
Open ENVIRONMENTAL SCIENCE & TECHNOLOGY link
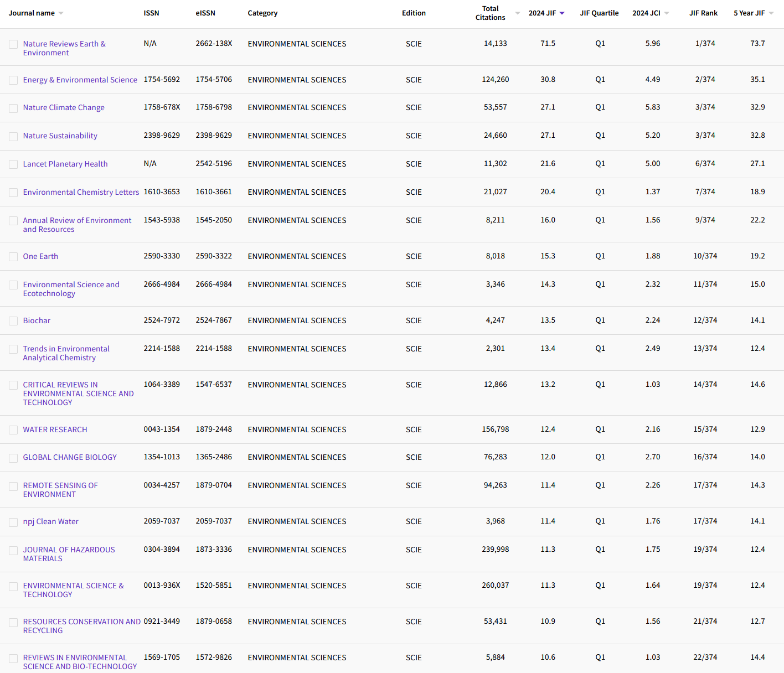[73, 590]
